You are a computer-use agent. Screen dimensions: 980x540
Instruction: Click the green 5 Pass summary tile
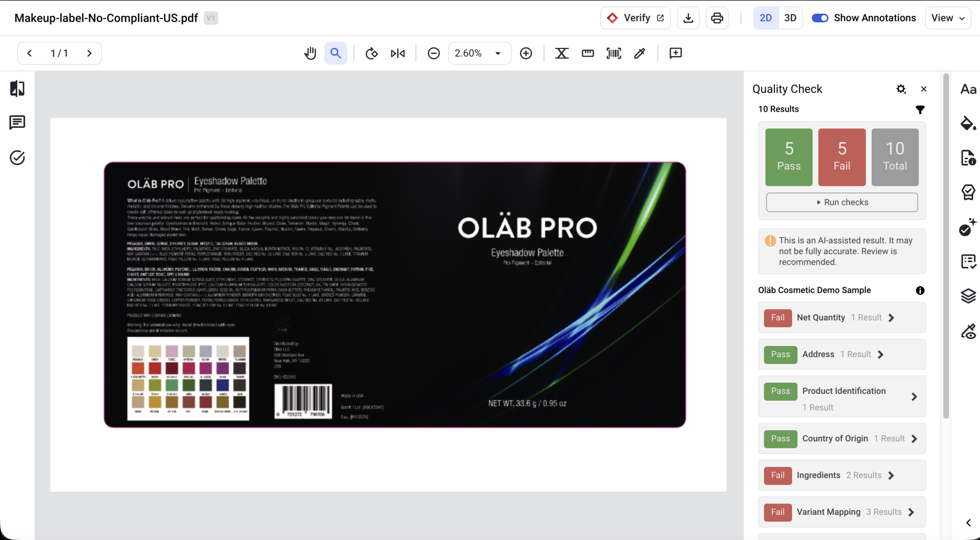[789, 157]
